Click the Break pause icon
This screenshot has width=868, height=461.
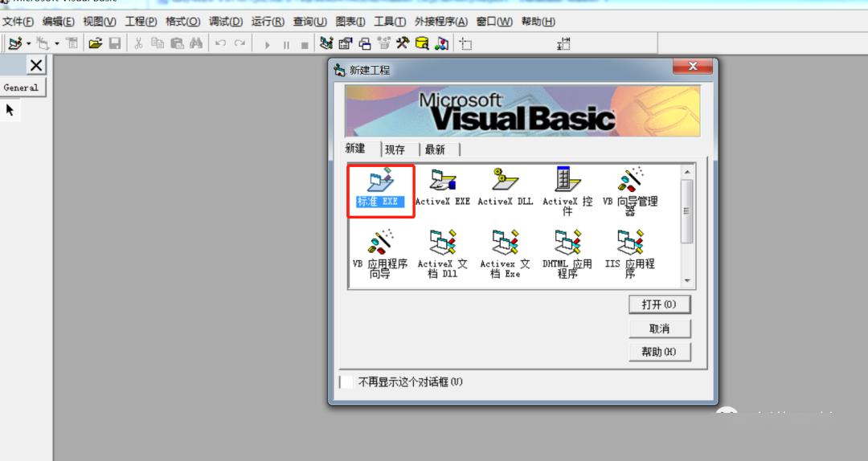pos(286,45)
